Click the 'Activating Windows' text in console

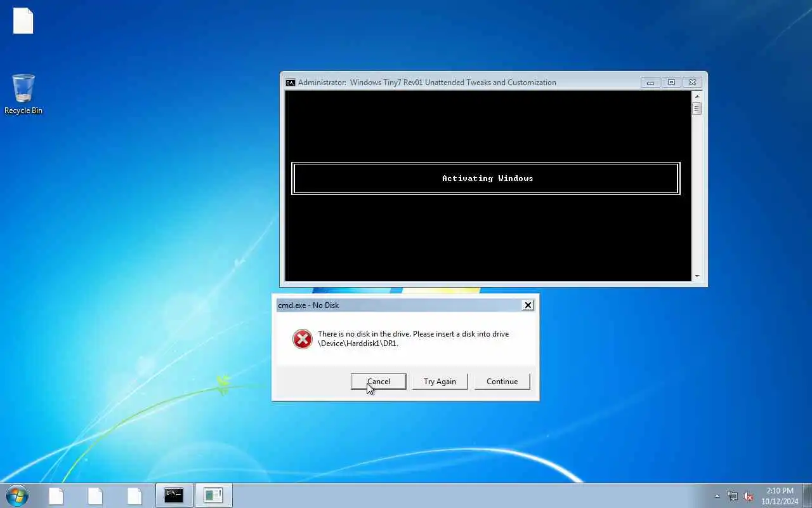(x=487, y=178)
